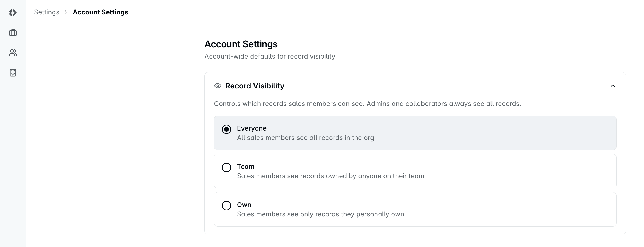Screen dimensions: 644x247
Task: Click the Account Settings page title
Action: (241, 44)
